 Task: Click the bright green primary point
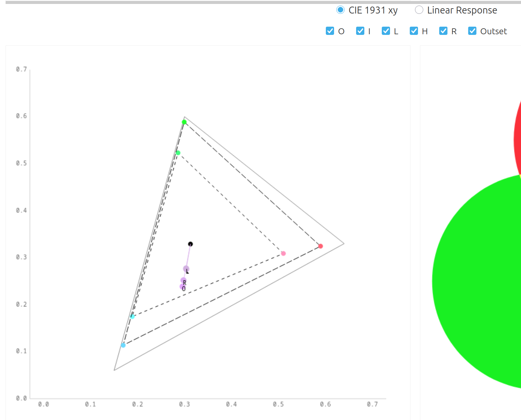point(184,122)
